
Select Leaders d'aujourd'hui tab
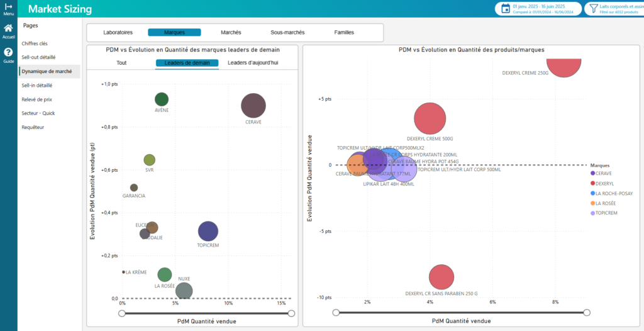coord(253,63)
